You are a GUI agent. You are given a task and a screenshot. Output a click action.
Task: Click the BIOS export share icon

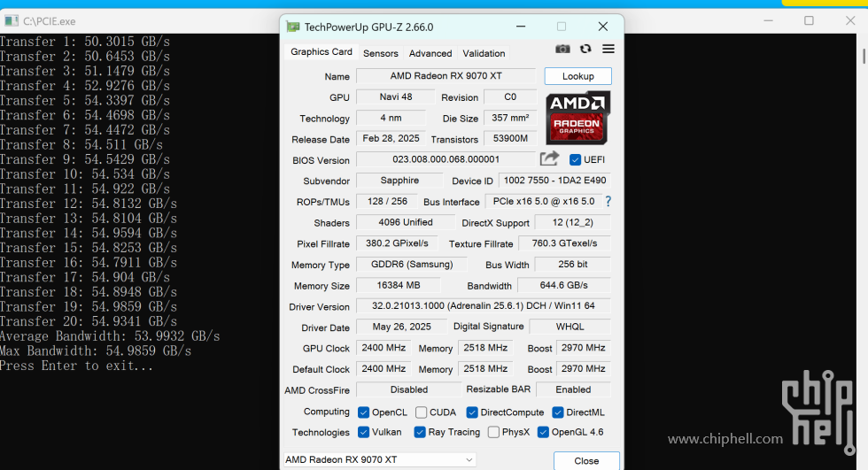549,158
